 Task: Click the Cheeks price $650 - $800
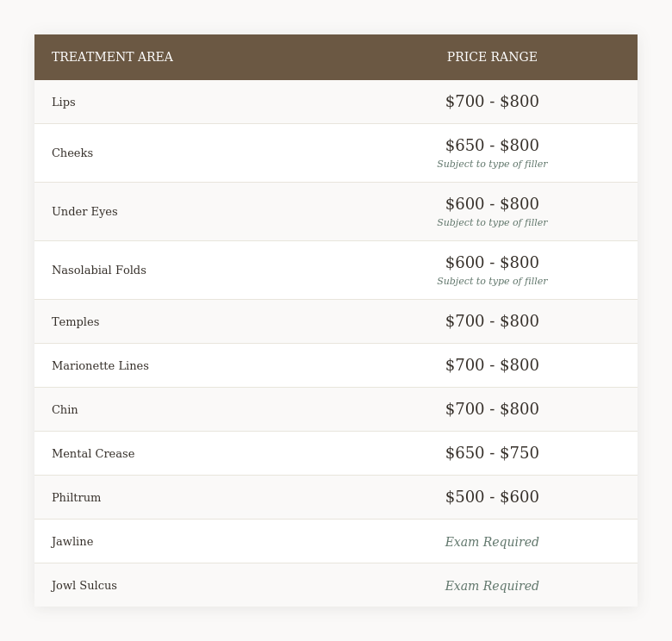tap(492, 146)
